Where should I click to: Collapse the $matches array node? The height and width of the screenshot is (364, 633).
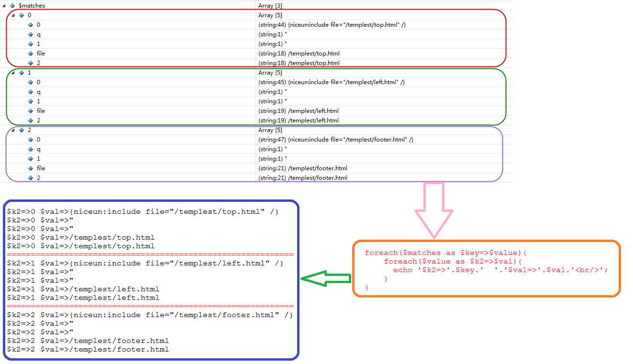(x=4, y=5)
